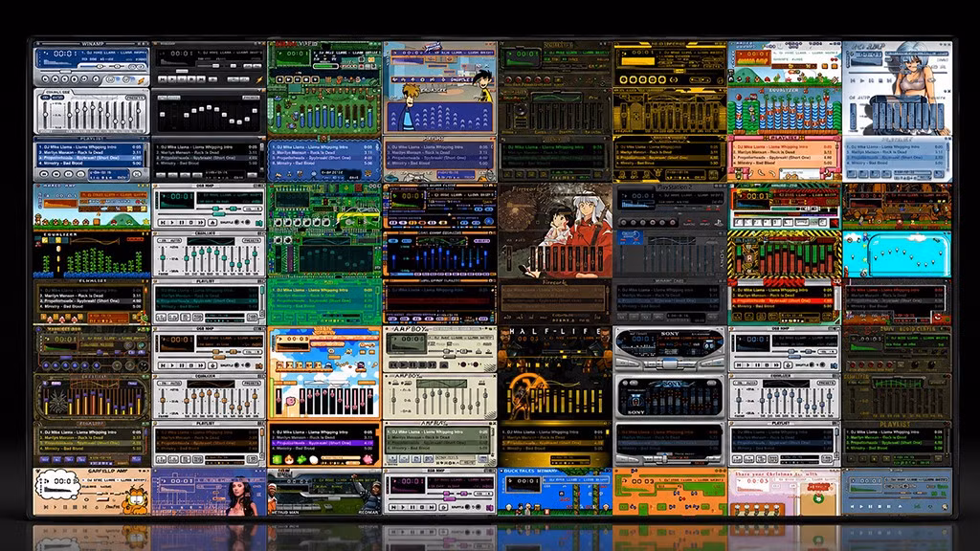This screenshot has width=980, height=551.
Task: Click the DuckTales Winamp skin title bar
Action: pos(555,471)
